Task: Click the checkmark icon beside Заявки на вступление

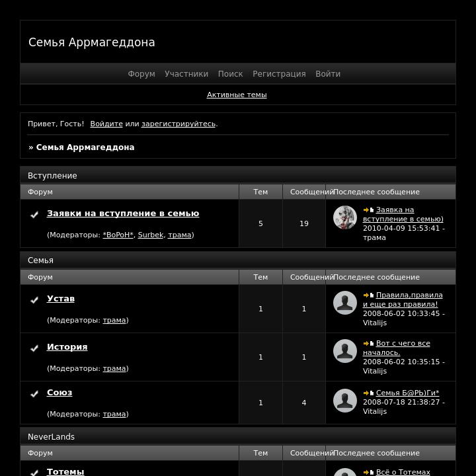Action: pos(34,215)
